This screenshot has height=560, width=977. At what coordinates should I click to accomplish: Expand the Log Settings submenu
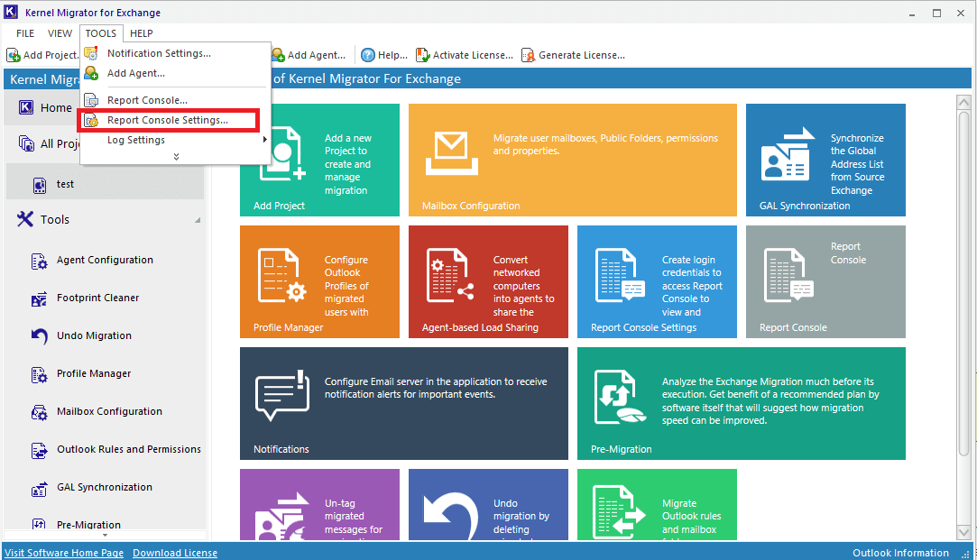pos(176,140)
